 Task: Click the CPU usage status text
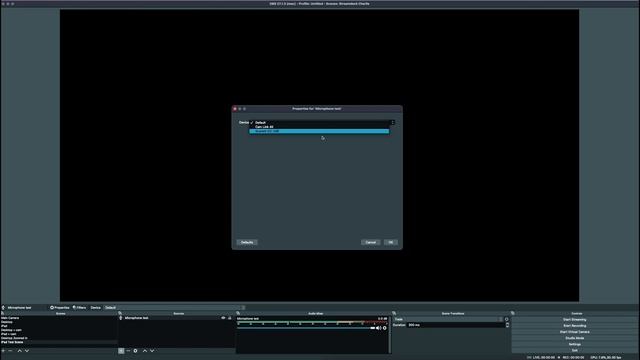coord(606,358)
